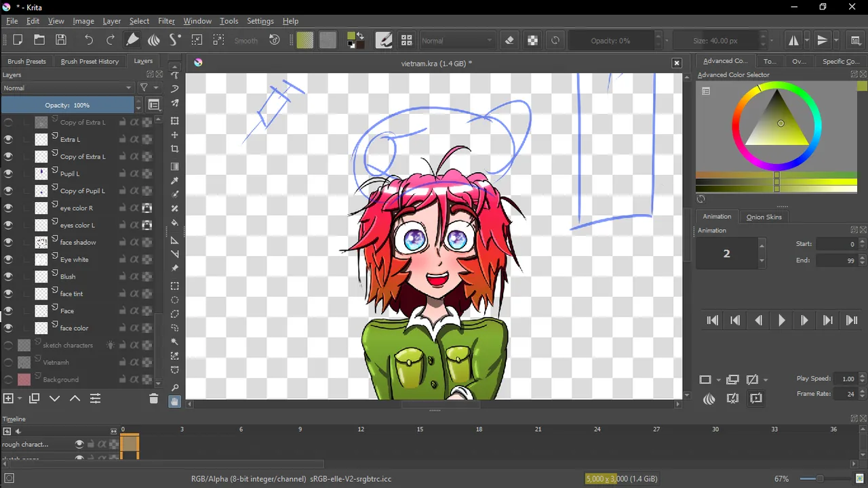This screenshot has width=868, height=488.
Task: Open brush settings editor
Action: pyautogui.click(x=384, y=40)
